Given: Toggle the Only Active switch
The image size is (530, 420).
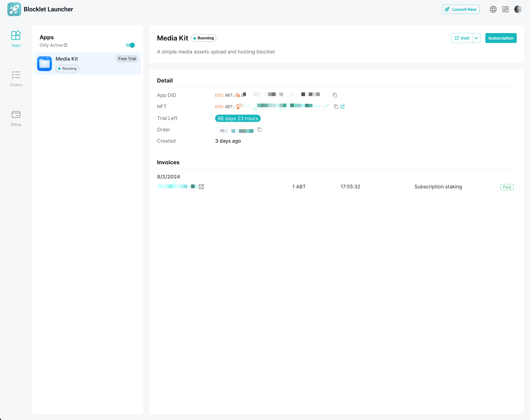Looking at the screenshot, I should point(130,45).
